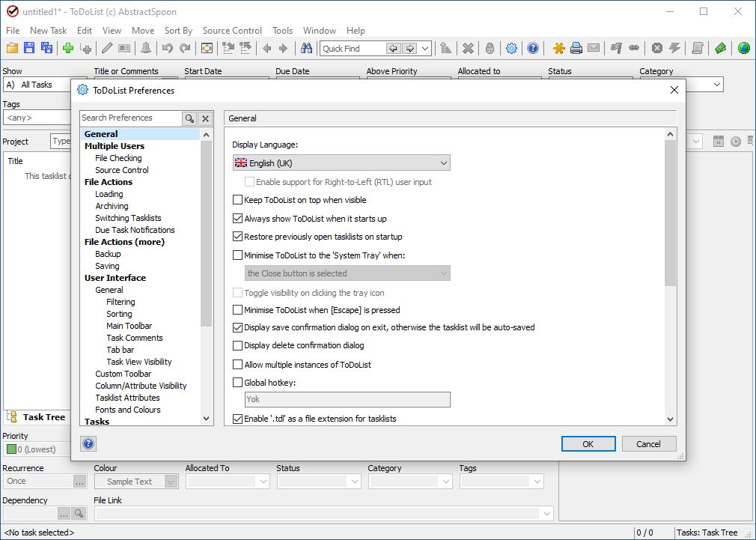Open the Source Control menu
Screen dimensions: 756x540
232,31
